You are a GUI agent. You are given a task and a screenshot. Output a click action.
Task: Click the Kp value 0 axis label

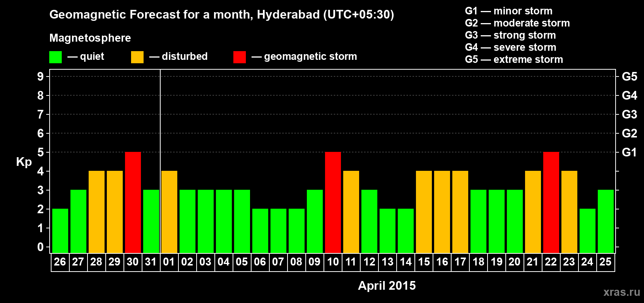pyautogui.click(x=41, y=247)
